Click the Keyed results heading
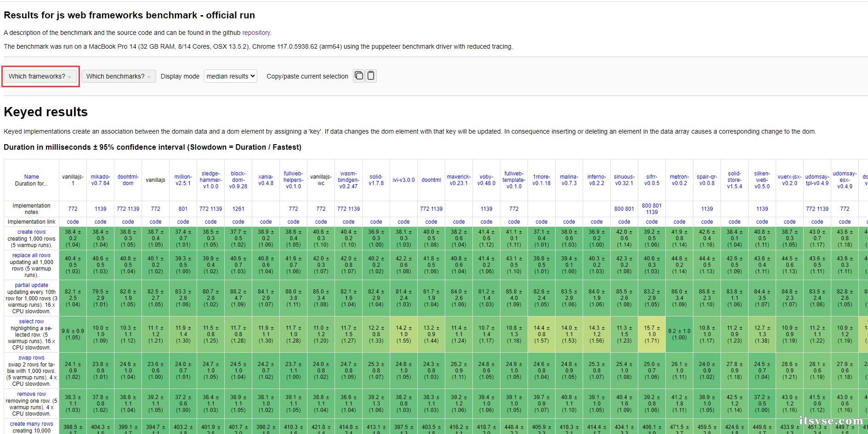 point(45,112)
